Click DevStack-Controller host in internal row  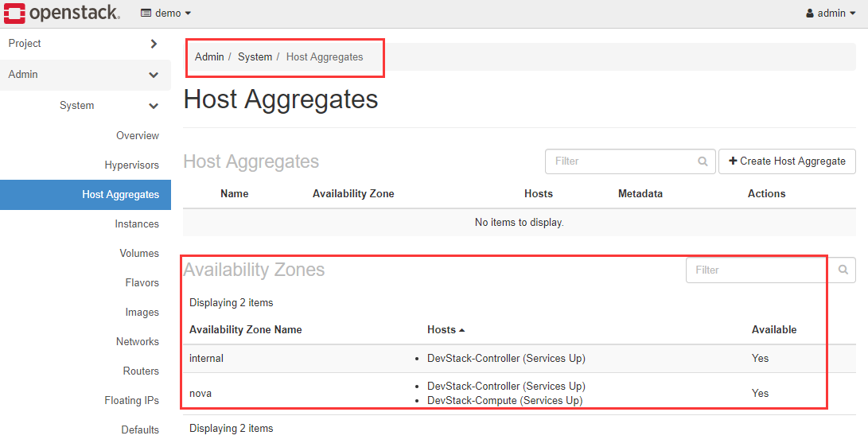(506, 359)
